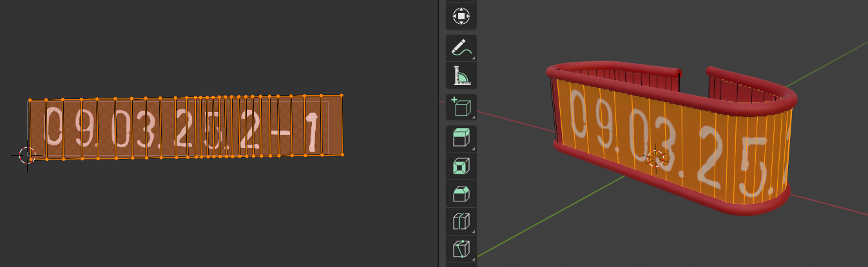Select the top-right corner UV vertex
The image size is (868, 267).
click(341, 95)
